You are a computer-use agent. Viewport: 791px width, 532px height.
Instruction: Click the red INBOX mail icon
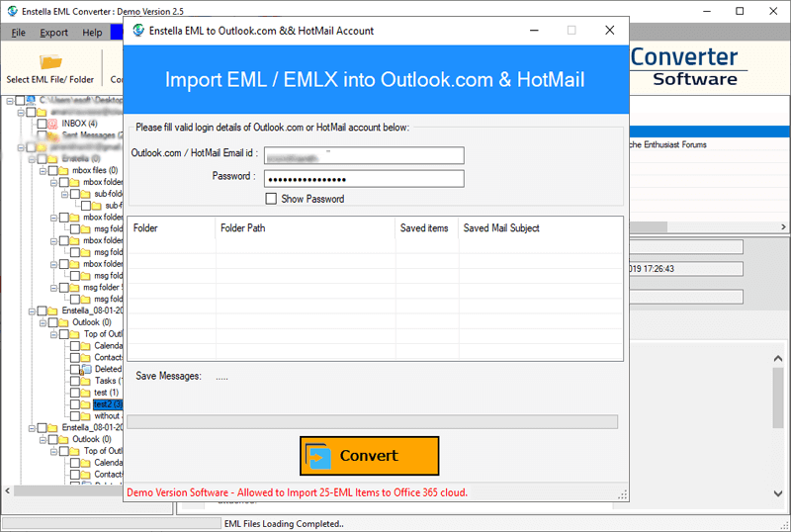53,124
